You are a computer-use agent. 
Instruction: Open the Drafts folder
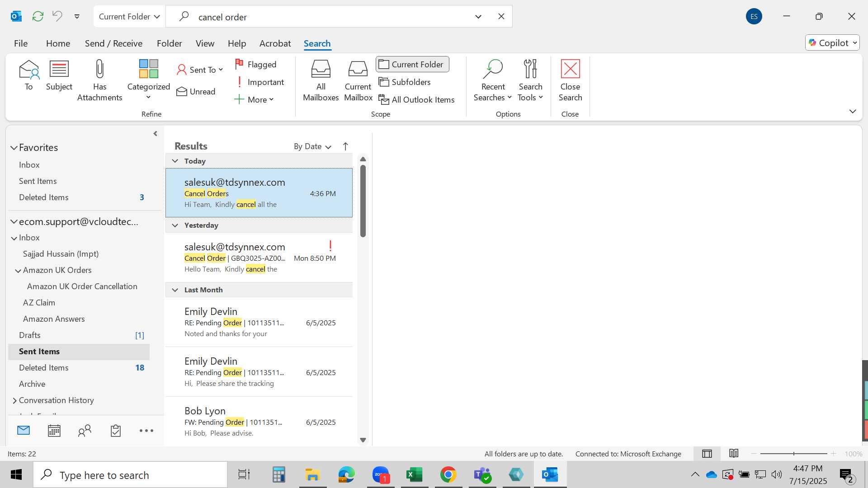pyautogui.click(x=79, y=335)
